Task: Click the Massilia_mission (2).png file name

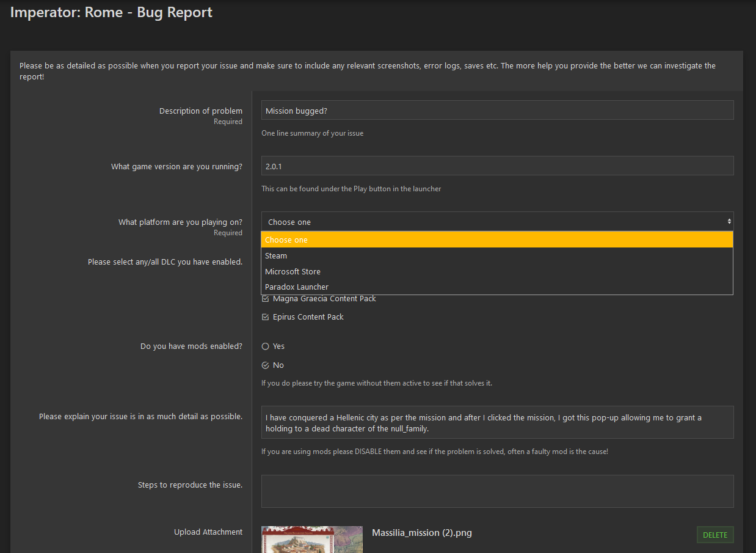Action: (422, 533)
